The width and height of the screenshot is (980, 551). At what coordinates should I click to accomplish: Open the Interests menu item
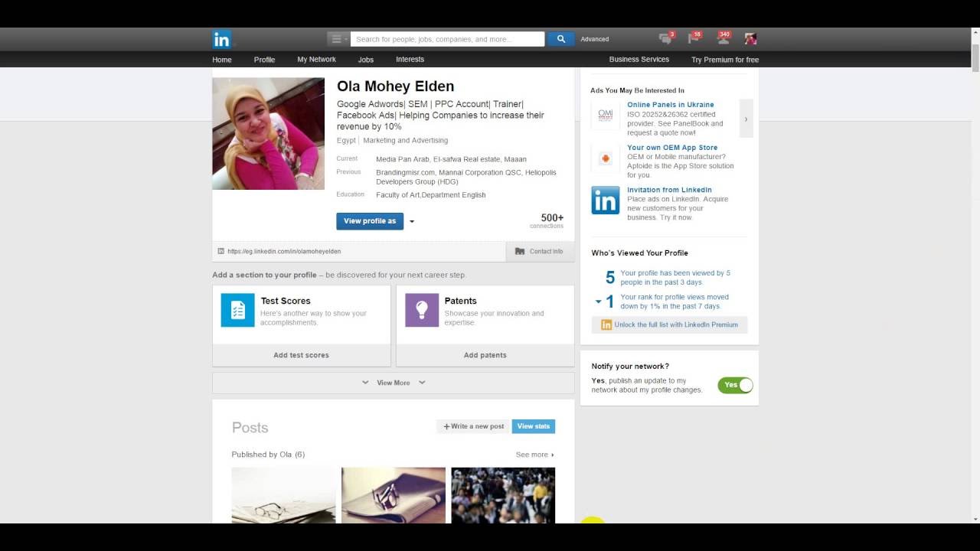point(410,60)
